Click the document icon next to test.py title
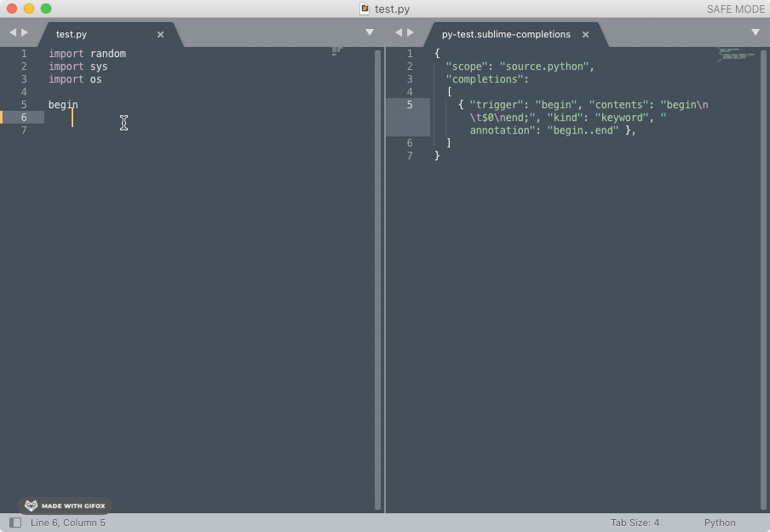The height and width of the screenshot is (532, 770). (362, 9)
